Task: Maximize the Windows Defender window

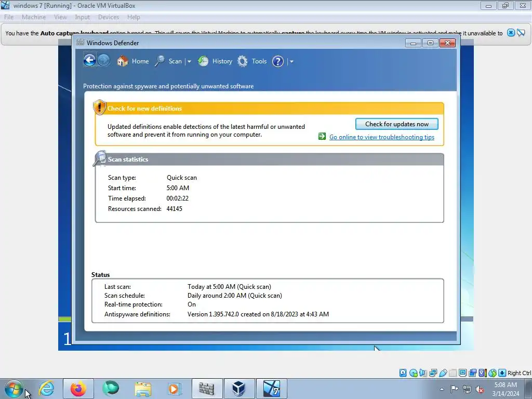Action: (x=430, y=43)
